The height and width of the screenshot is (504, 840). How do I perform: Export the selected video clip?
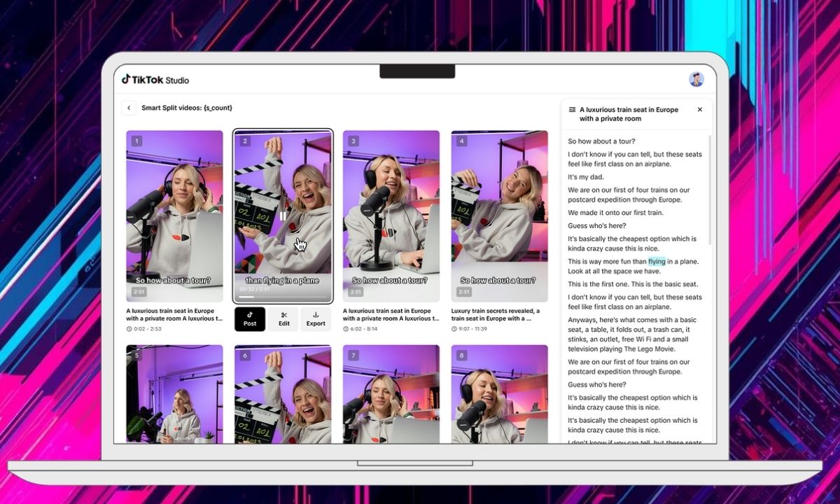[x=316, y=319]
